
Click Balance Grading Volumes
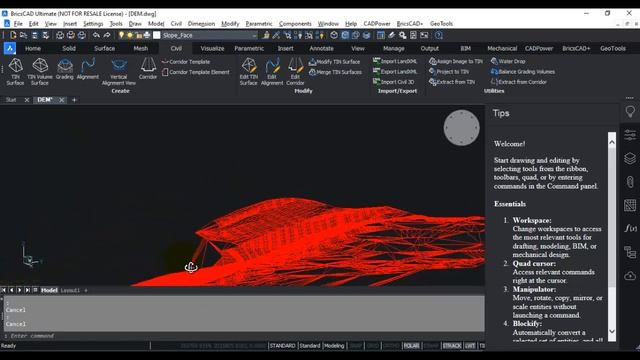pos(523,71)
